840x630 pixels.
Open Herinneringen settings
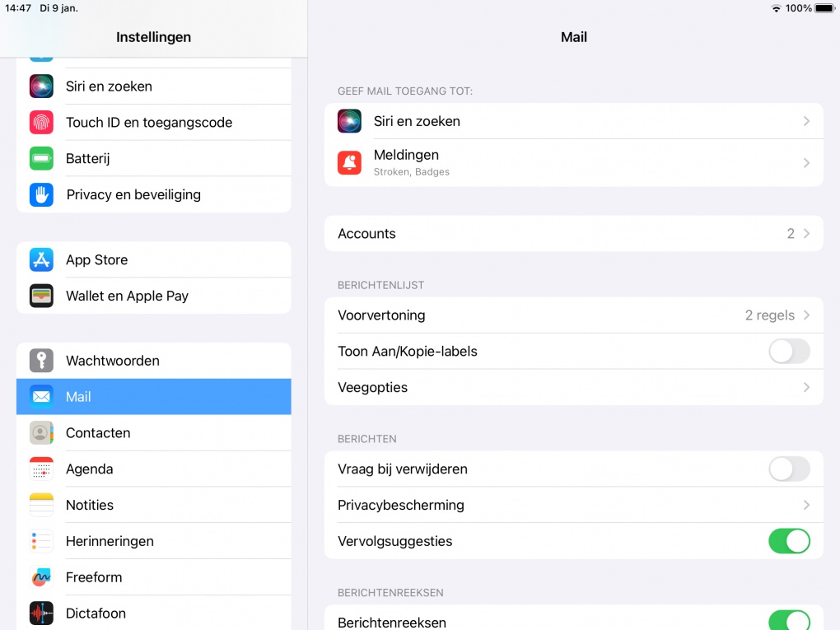154,541
